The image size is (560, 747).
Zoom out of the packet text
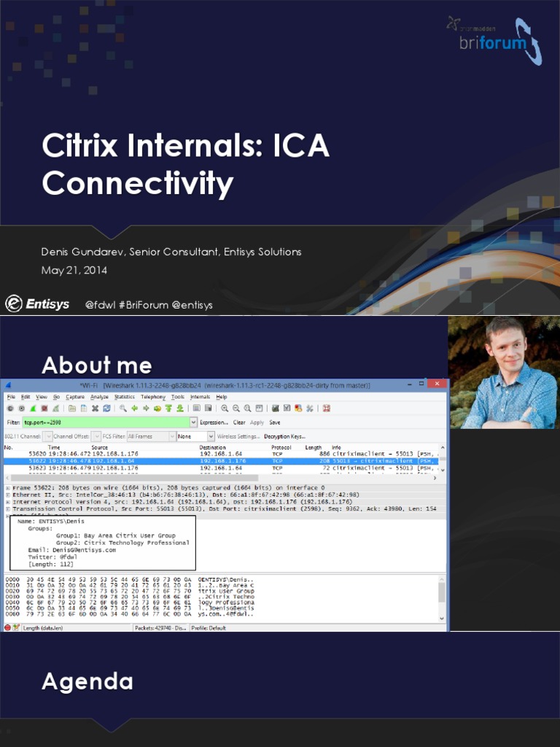tap(236, 409)
